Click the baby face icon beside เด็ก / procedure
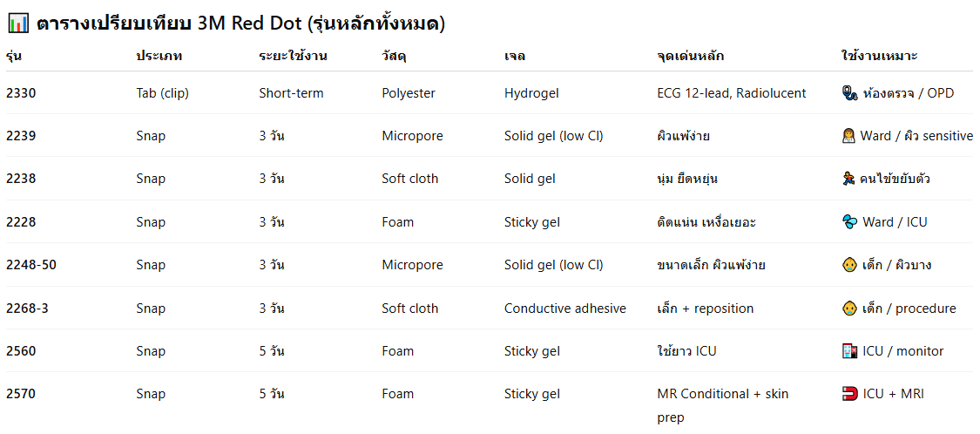 849,309
